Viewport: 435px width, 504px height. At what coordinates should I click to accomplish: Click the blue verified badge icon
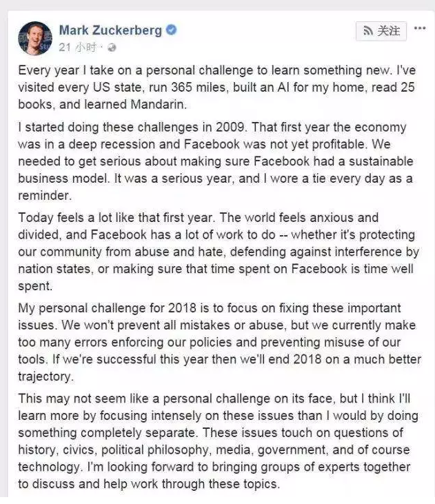point(171,30)
